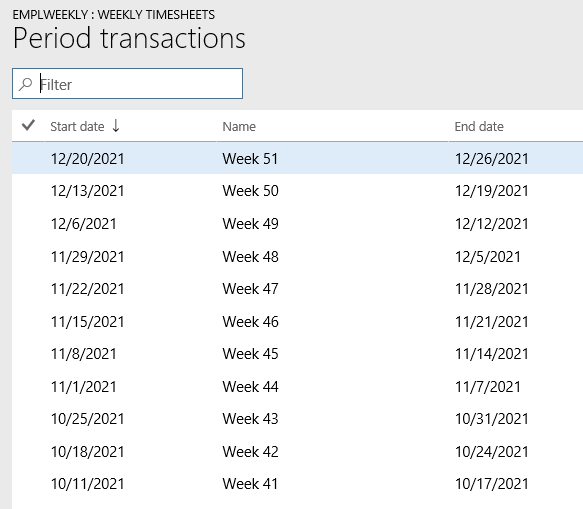
Task: Click the 11/1/2021 start date
Action: click(84, 387)
